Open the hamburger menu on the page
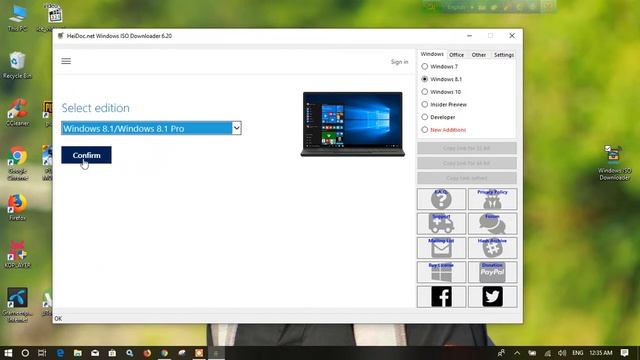 [x=66, y=61]
